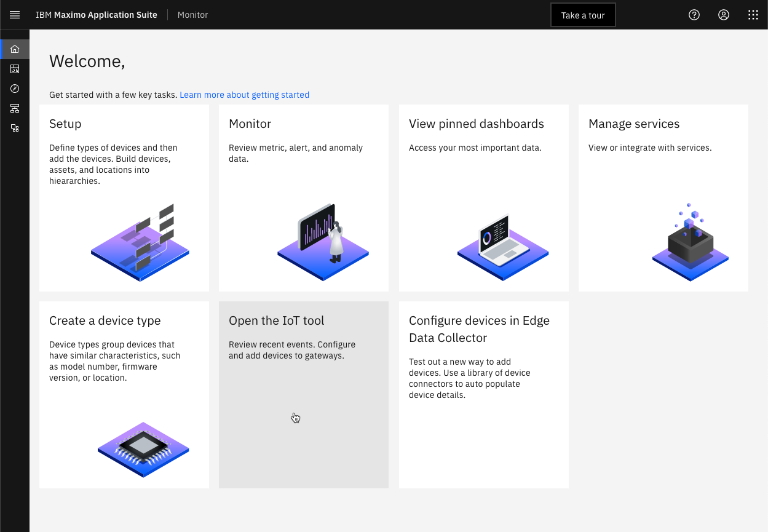Click the Setup hierarchy illustration
Image resolution: width=768 pixels, height=532 pixels.
coord(140,242)
